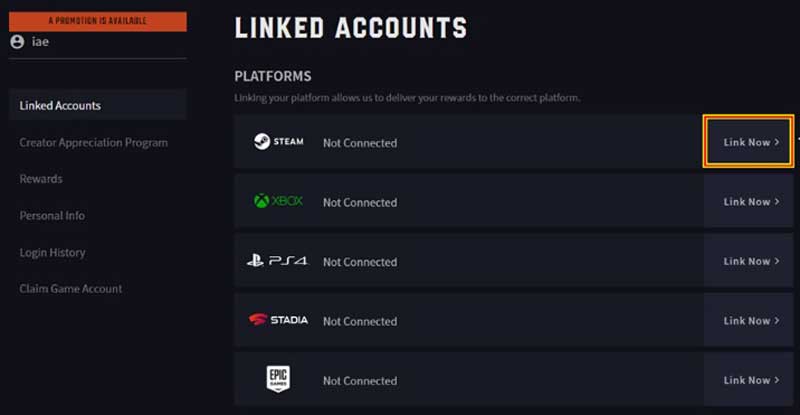This screenshot has height=415, width=800.
Task: Click the Steam platform logo
Action: point(279,142)
